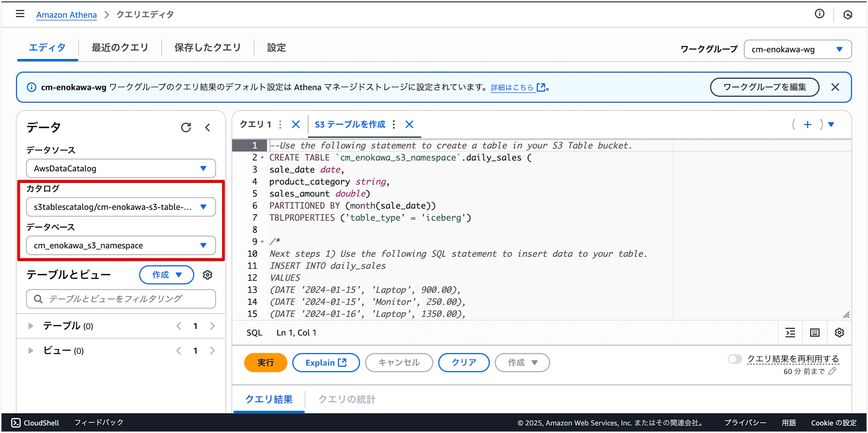868x433 pixels.
Task: Open editor preferences gear icon
Action: coord(839,333)
